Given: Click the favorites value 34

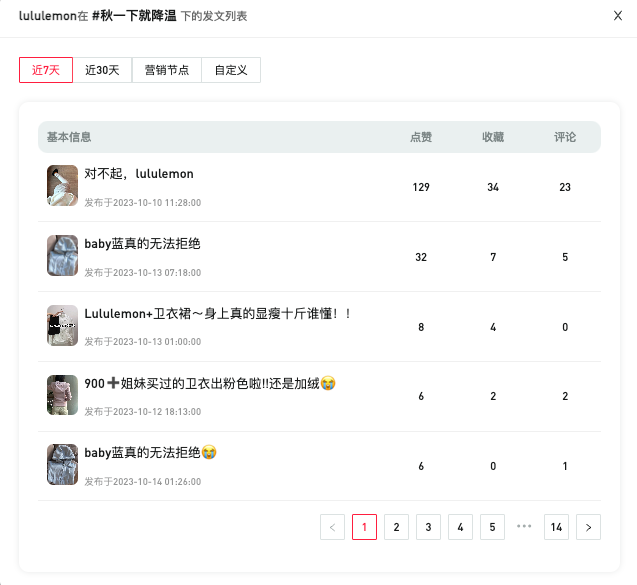Looking at the screenshot, I should (493, 187).
